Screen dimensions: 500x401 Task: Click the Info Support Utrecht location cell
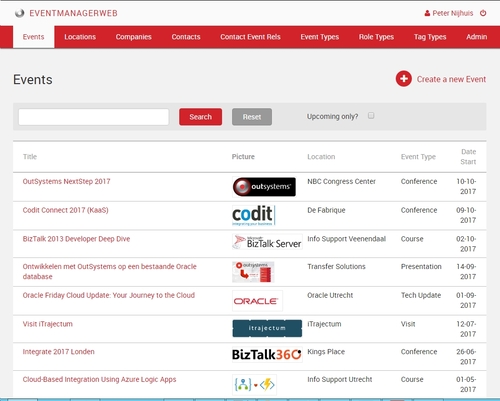340,379
